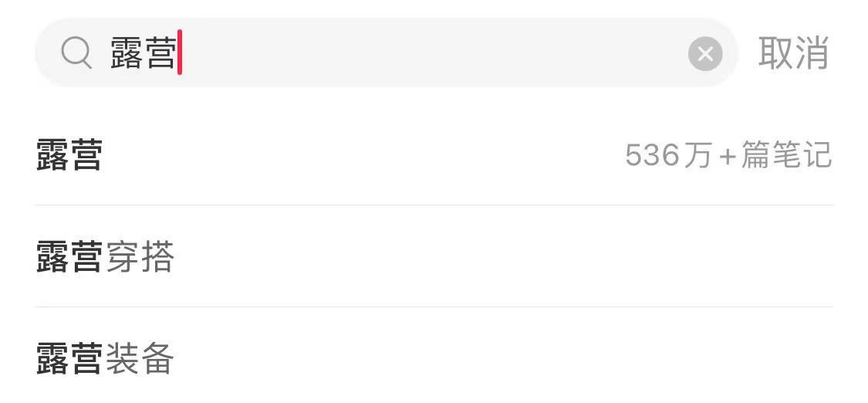
Task: Click bold 露营 in the 露营穿搭 row
Action: (69, 257)
